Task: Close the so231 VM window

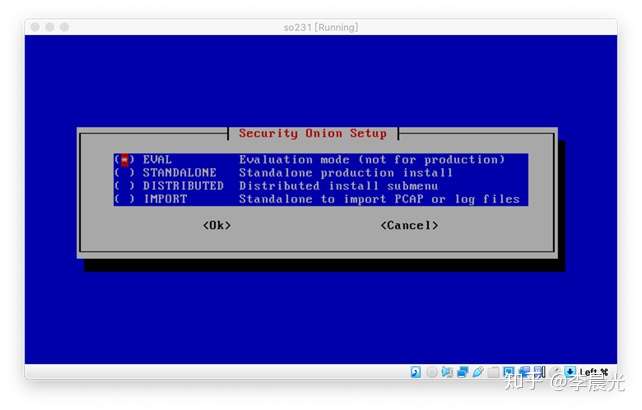Action: 35,27
